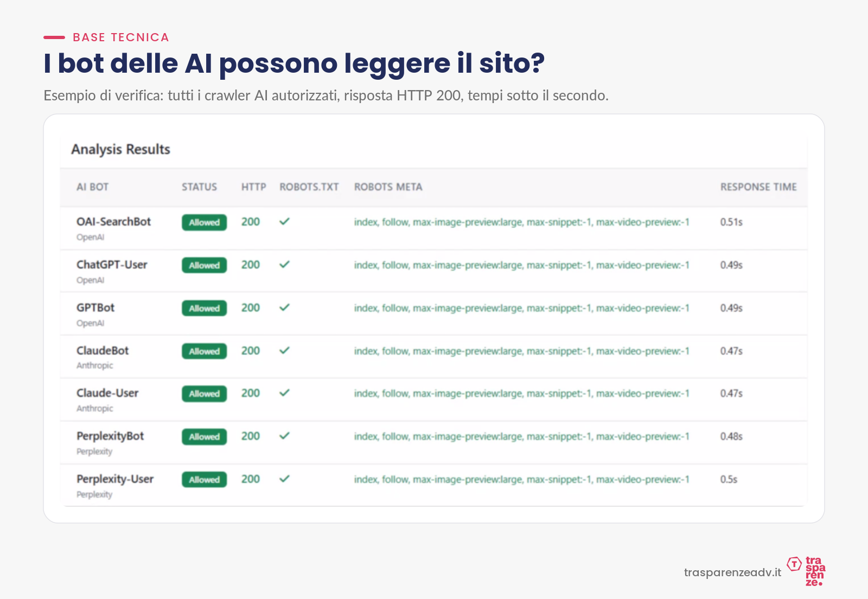
Task: Select the Claude-User bot name
Action: pos(107,393)
